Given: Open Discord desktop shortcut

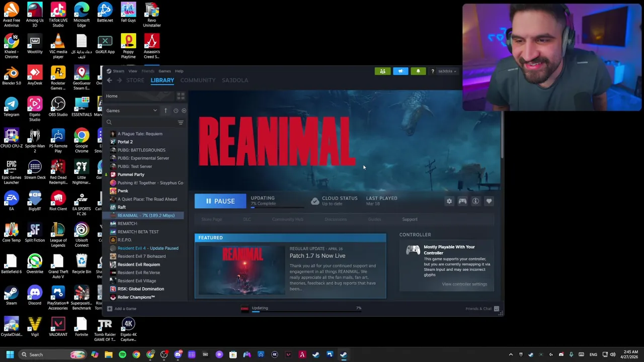Looking at the screenshot, I should 35,296.
